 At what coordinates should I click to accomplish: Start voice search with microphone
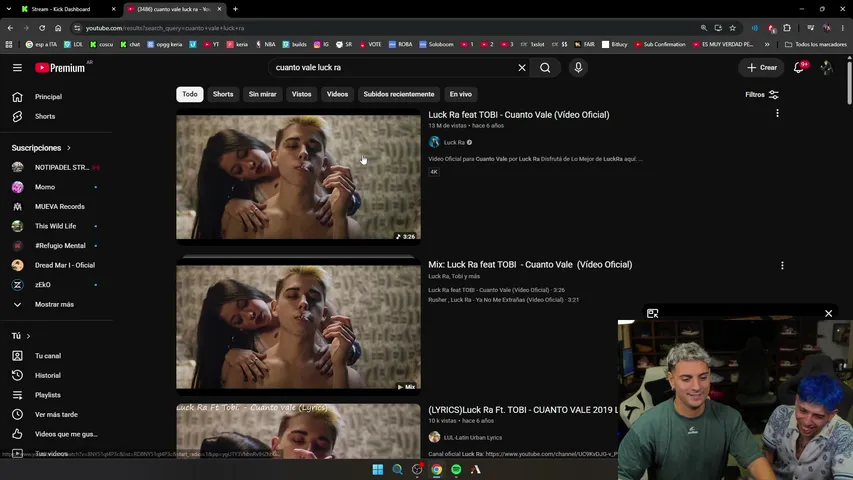click(578, 67)
